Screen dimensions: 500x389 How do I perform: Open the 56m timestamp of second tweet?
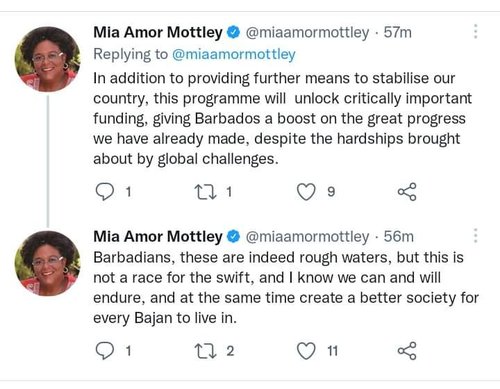(x=398, y=236)
